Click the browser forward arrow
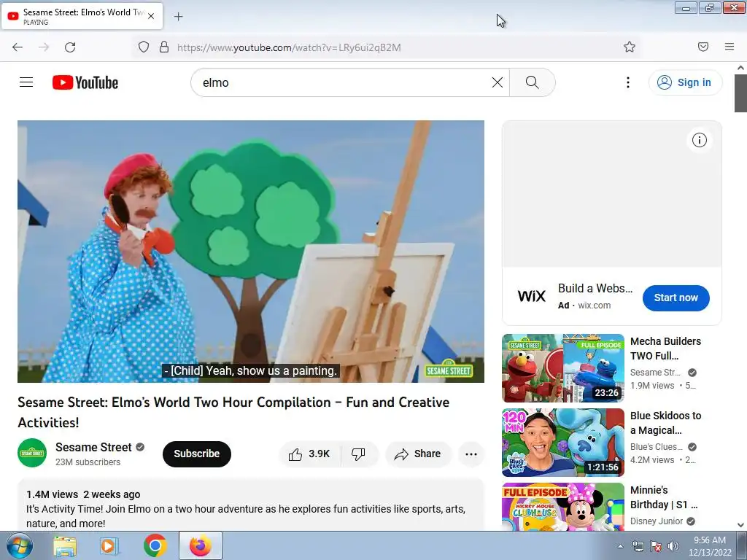This screenshot has width=747, height=560. click(44, 47)
